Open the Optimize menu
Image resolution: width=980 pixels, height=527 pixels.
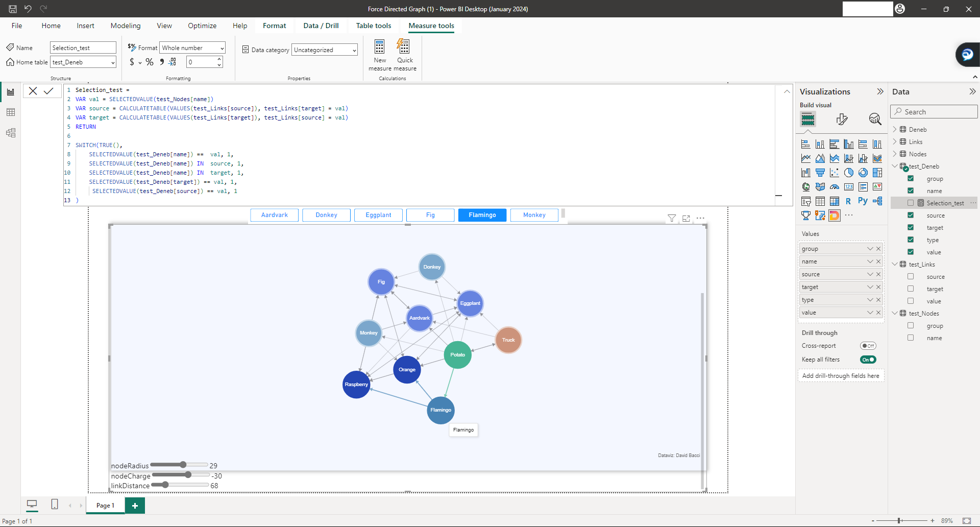[x=202, y=26]
